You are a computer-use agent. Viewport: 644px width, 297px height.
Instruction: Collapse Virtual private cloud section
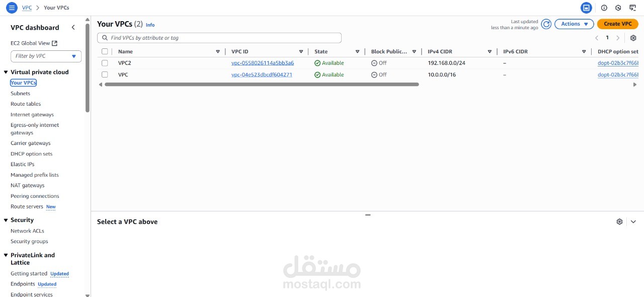(6, 72)
